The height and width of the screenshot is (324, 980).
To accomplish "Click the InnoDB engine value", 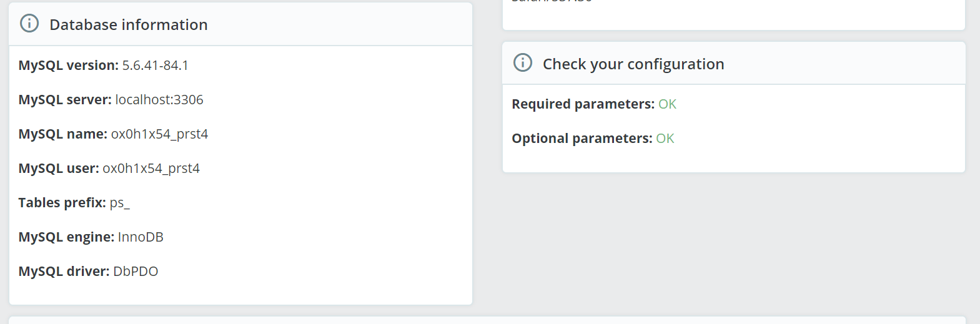I will pos(141,237).
